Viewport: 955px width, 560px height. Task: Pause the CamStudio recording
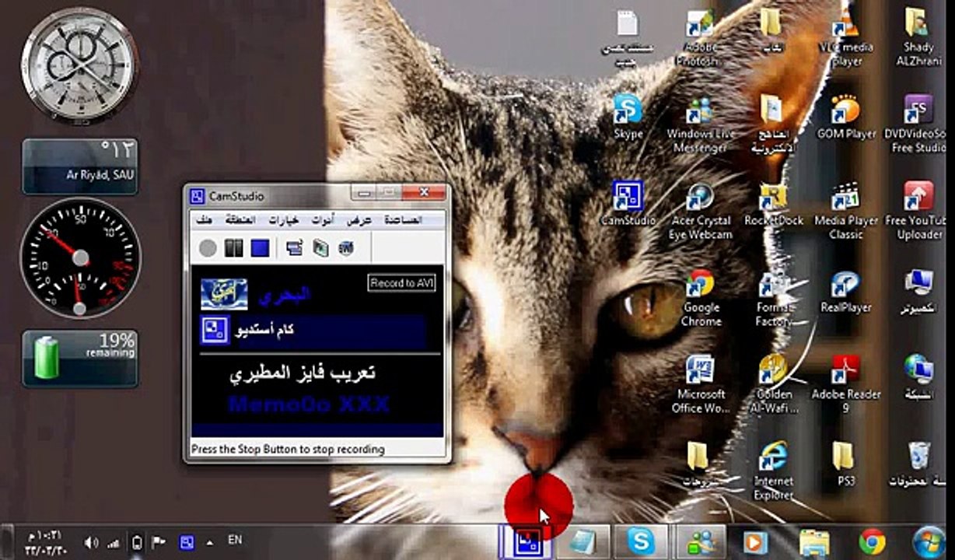pyautogui.click(x=233, y=248)
